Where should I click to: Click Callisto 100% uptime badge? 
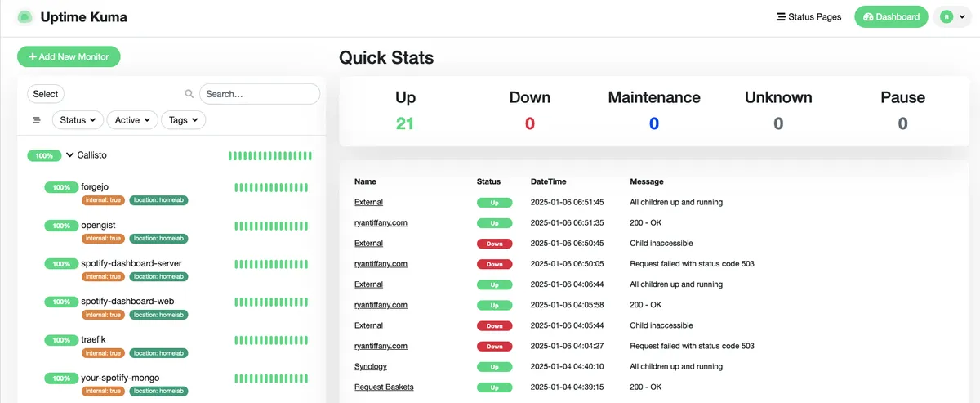(44, 155)
